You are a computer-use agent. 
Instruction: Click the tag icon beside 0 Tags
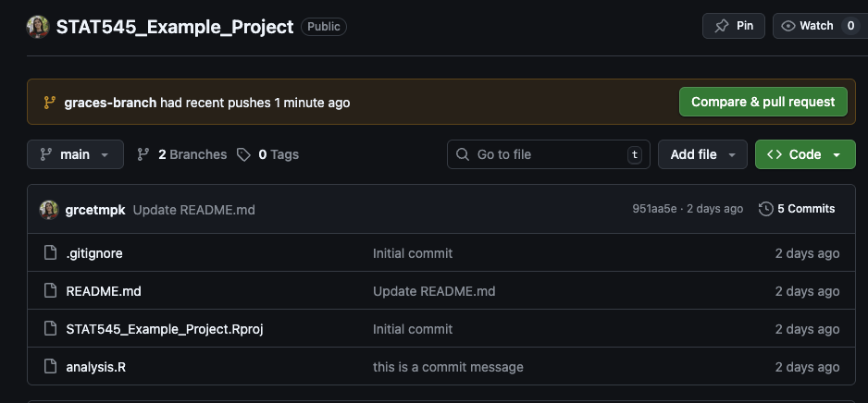[243, 154]
